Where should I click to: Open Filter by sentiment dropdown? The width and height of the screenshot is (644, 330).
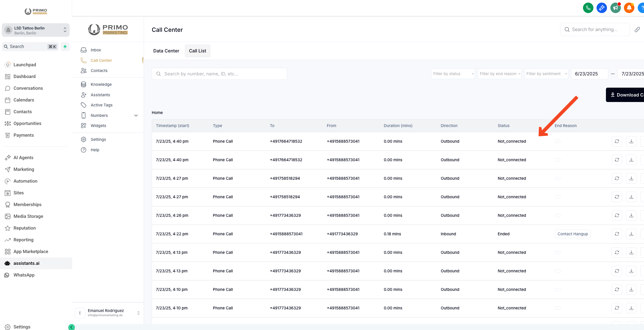(546, 74)
